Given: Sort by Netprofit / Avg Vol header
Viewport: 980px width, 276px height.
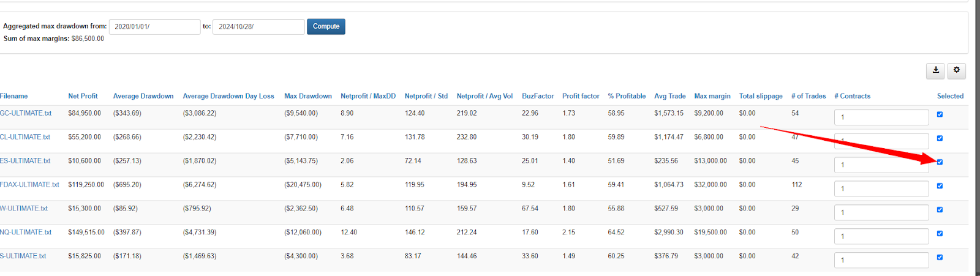Looking at the screenshot, I should (484, 96).
